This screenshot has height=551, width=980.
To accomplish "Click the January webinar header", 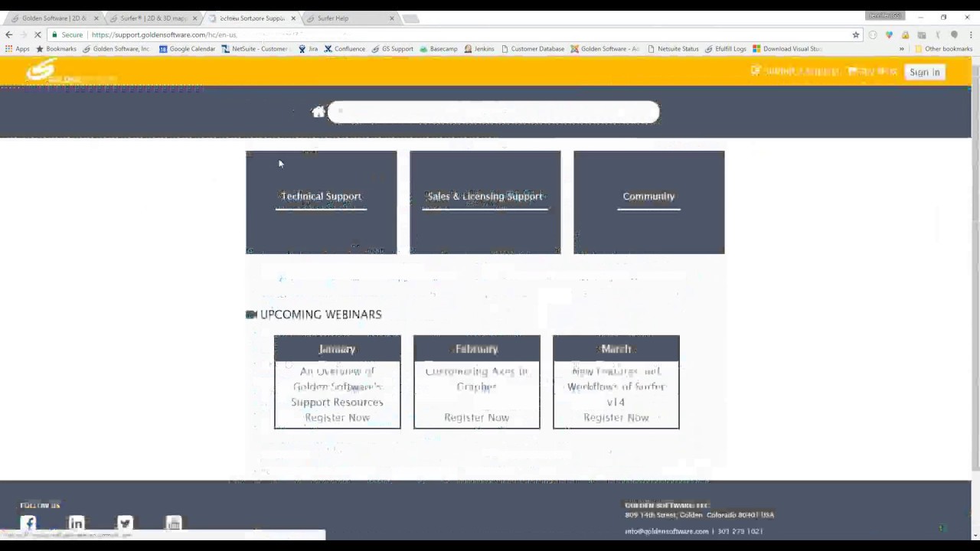I will pyautogui.click(x=337, y=349).
